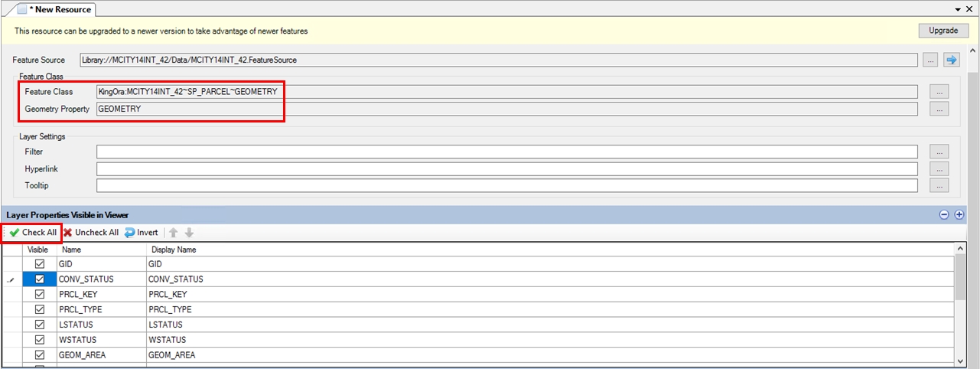Click the blue arrow beside Feature Source
Screen dimensions: 980x369
click(952, 60)
